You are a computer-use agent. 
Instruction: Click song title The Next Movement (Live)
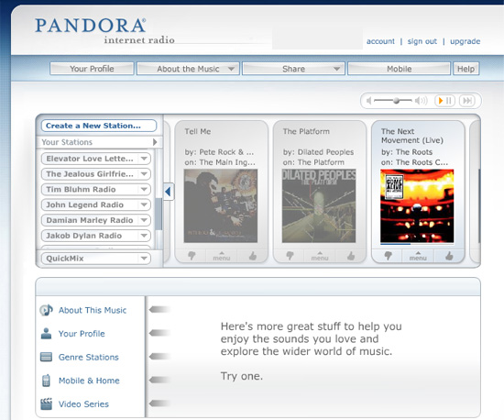[412, 136]
